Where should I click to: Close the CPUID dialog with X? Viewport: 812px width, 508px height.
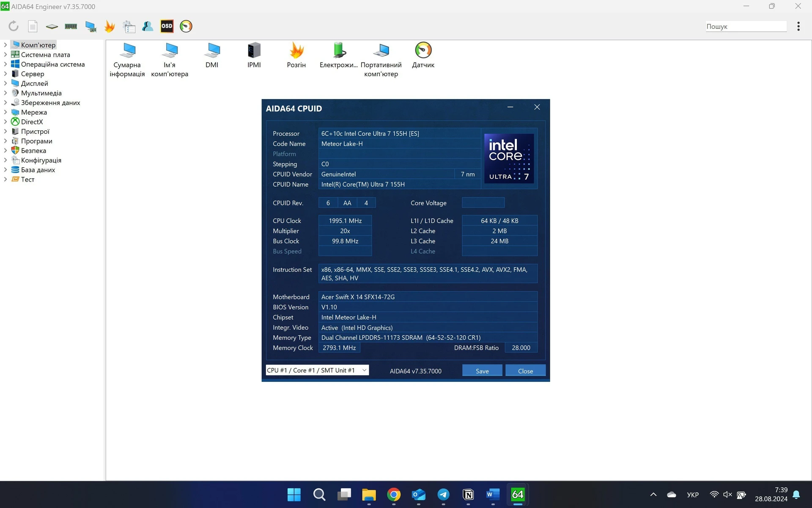537,107
